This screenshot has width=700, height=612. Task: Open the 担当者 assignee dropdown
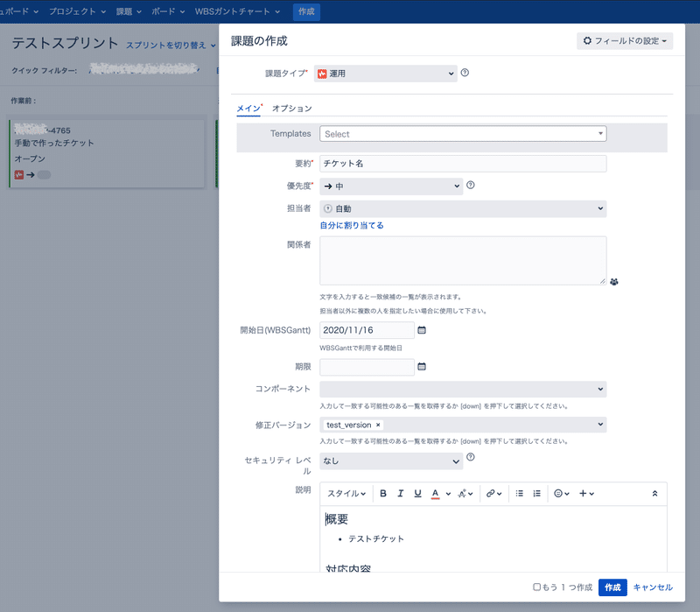tap(463, 208)
